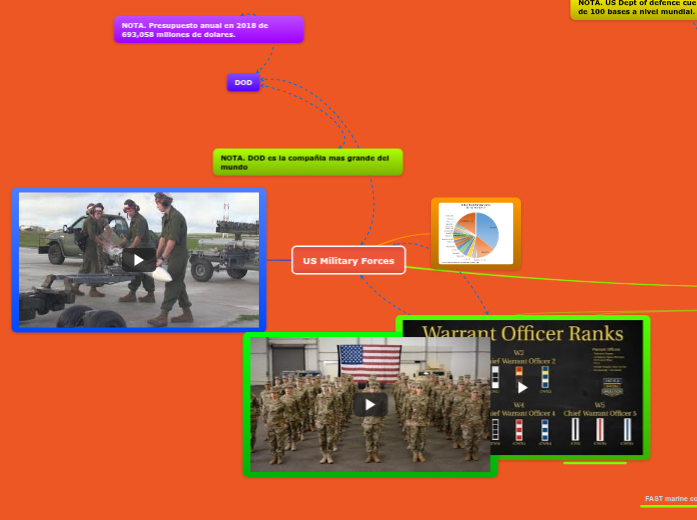Play the soldiers formation video
697x520 pixels.
[x=370, y=404]
